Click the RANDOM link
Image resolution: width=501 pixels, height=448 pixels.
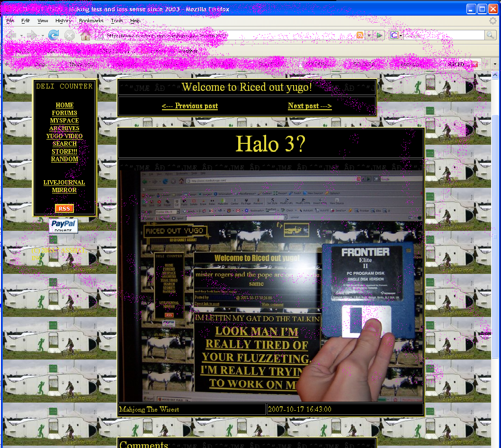(x=64, y=159)
